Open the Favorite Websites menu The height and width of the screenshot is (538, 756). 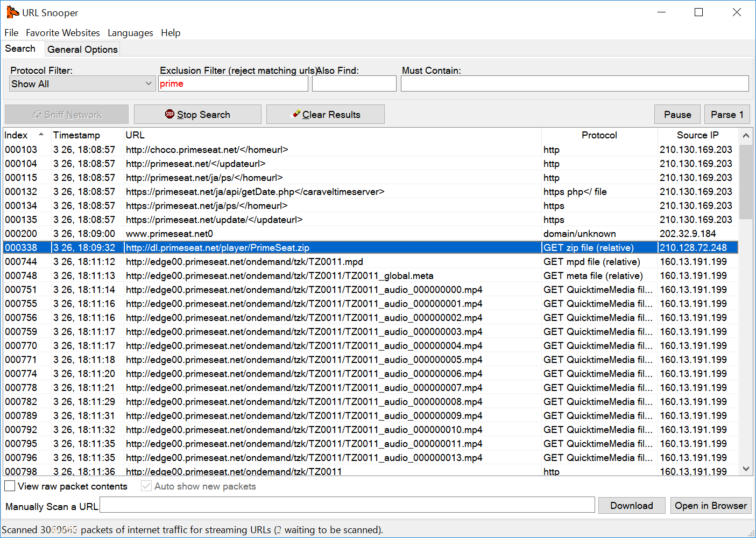click(63, 33)
